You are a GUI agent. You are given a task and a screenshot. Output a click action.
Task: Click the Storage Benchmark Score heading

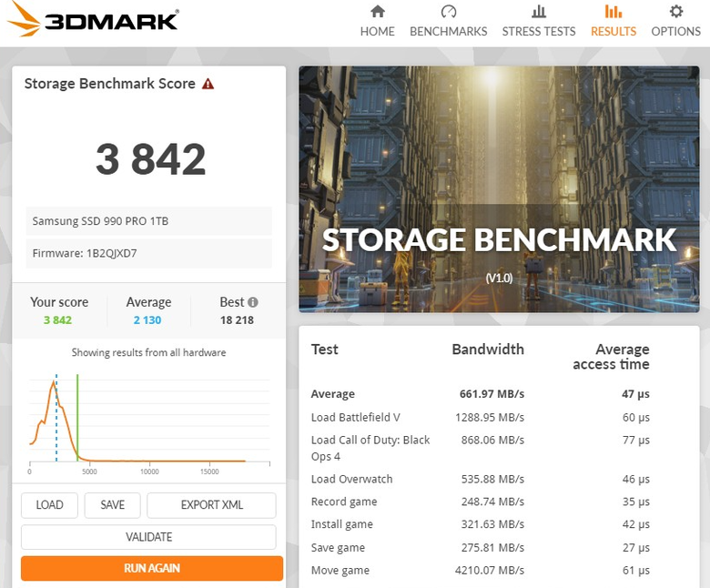(109, 84)
